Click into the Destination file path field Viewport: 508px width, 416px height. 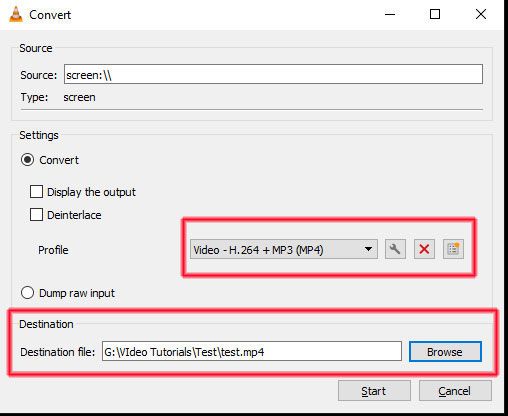tap(252, 351)
